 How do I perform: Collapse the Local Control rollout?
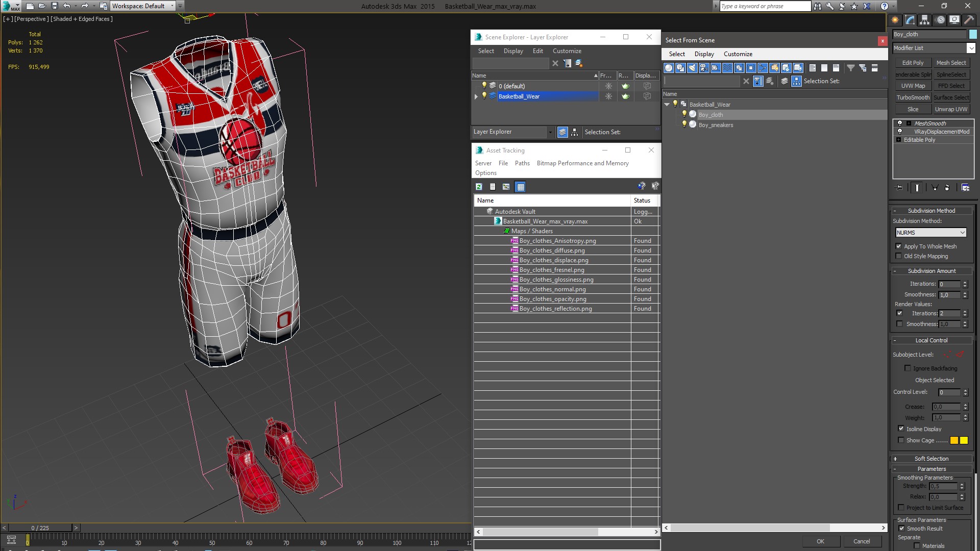pos(932,340)
